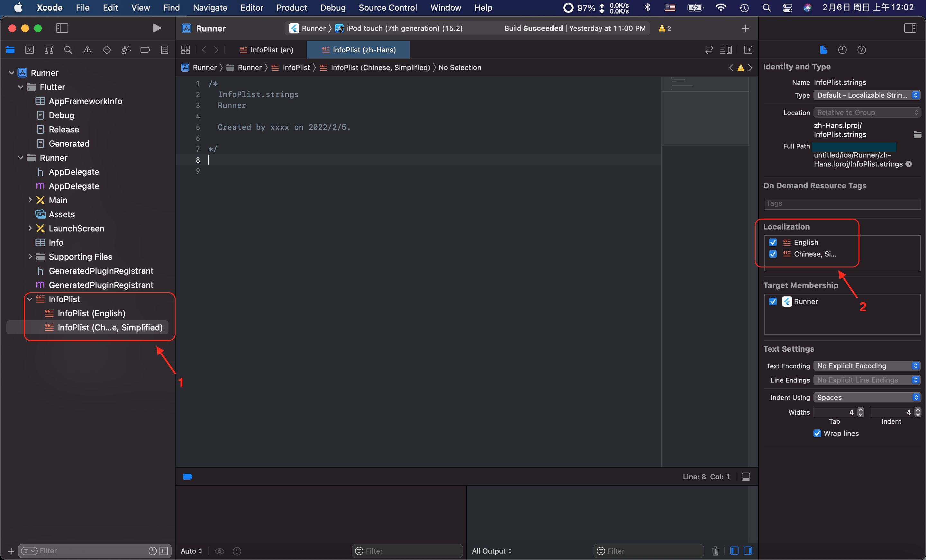926x560 pixels.
Task: Enable code review mode arrows
Action: 709,50
